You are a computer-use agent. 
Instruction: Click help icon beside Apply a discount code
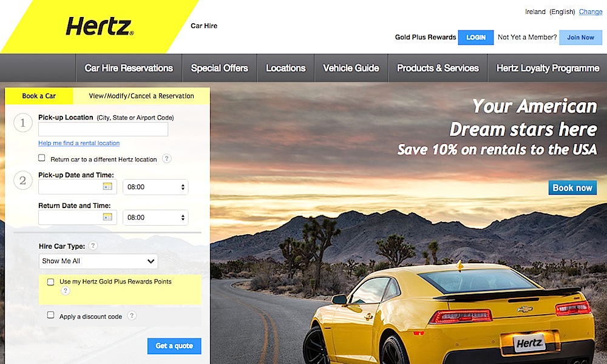click(x=132, y=315)
